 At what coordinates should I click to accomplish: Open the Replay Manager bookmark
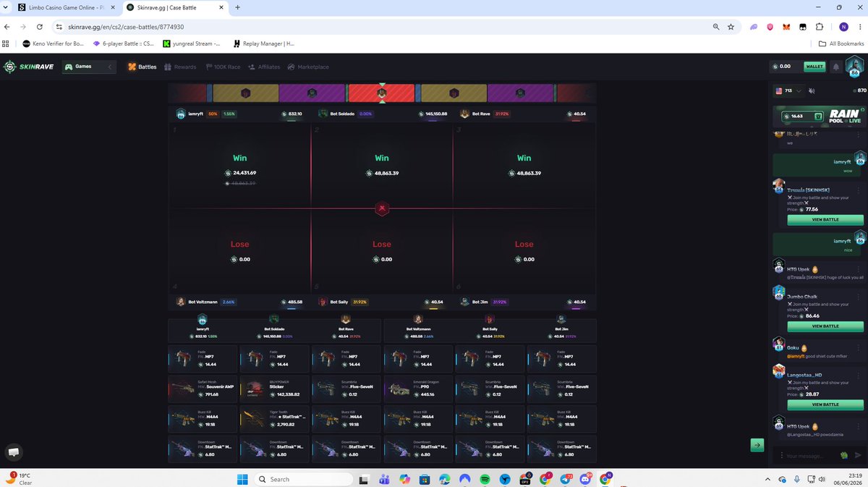pyautogui.click(x=263, y=43)
